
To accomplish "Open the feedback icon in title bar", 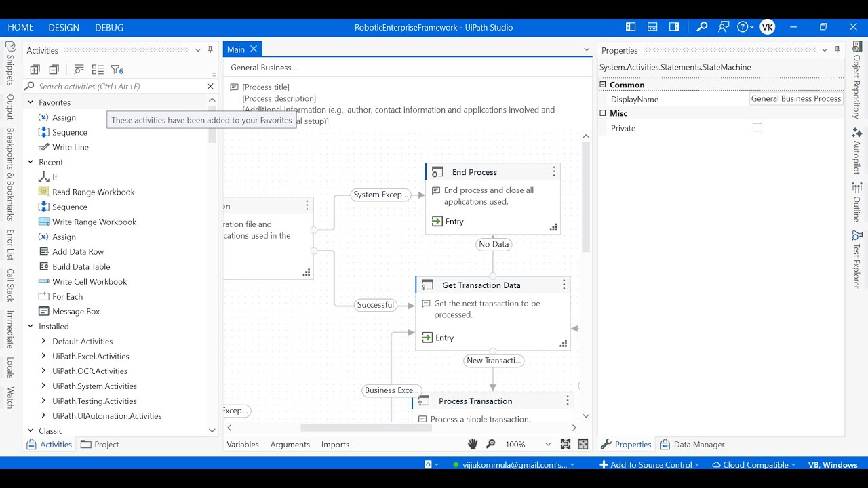I will pyautogui.click(x=724, y=27).
